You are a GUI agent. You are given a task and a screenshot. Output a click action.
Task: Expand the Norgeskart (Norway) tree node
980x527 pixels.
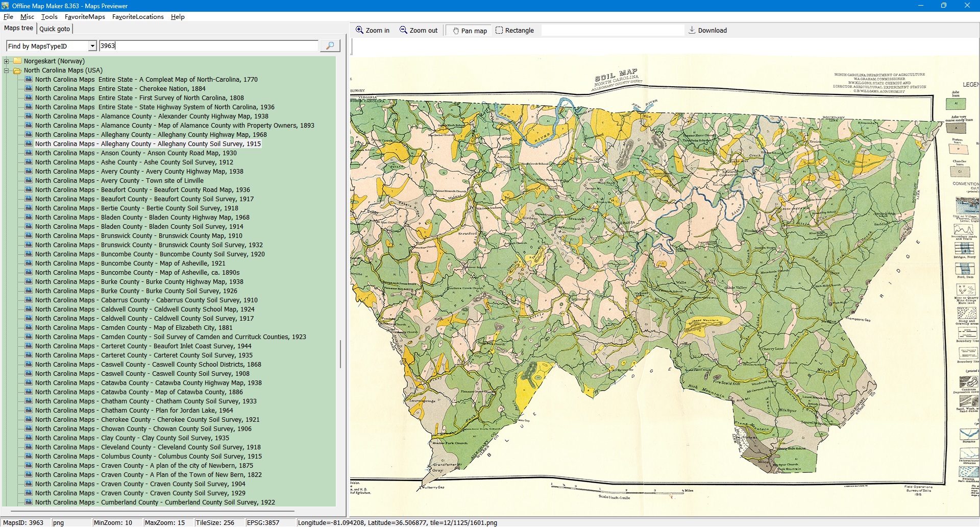pyautogui.click(x=7, y=61)
